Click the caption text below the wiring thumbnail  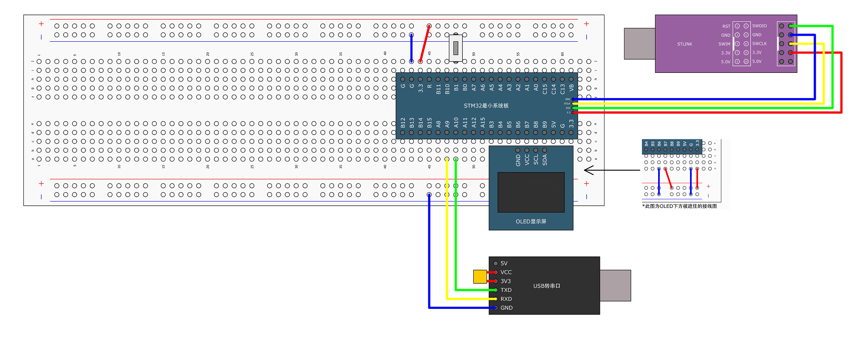(x=679, y=206)
